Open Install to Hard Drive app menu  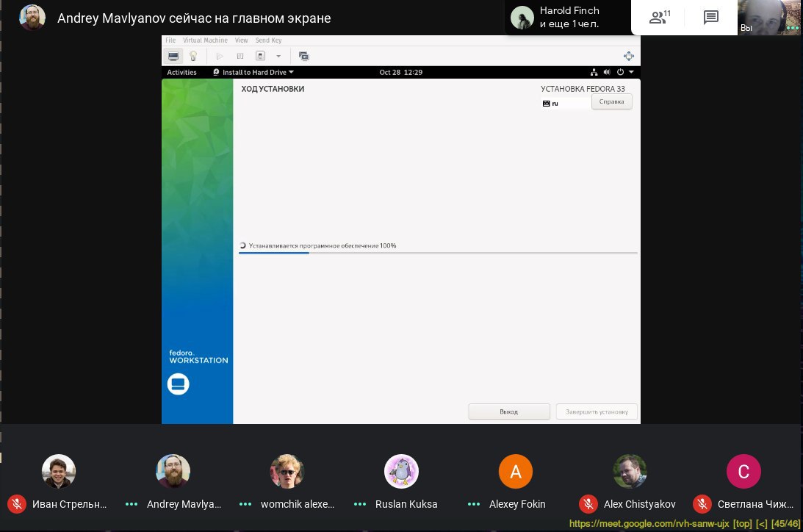click(253, 72)
